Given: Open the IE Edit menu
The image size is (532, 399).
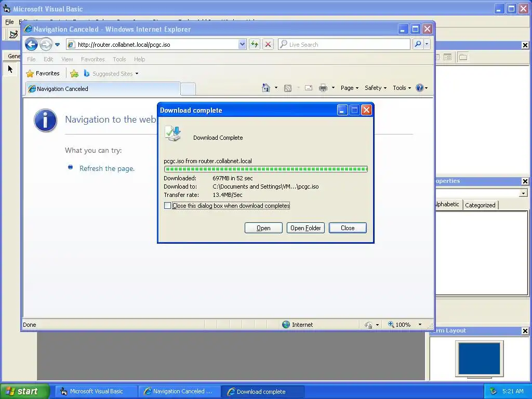Looking at the screenshot, I should coord(48,59).
